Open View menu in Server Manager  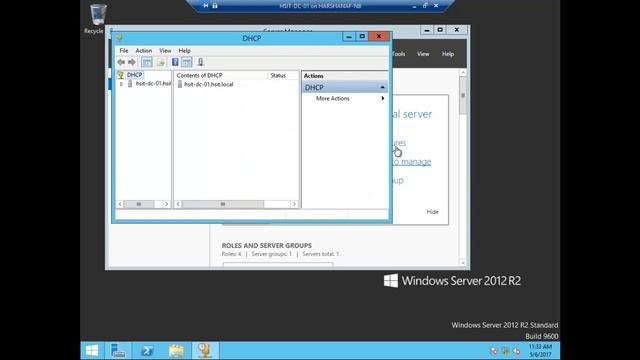coord(423,54)
